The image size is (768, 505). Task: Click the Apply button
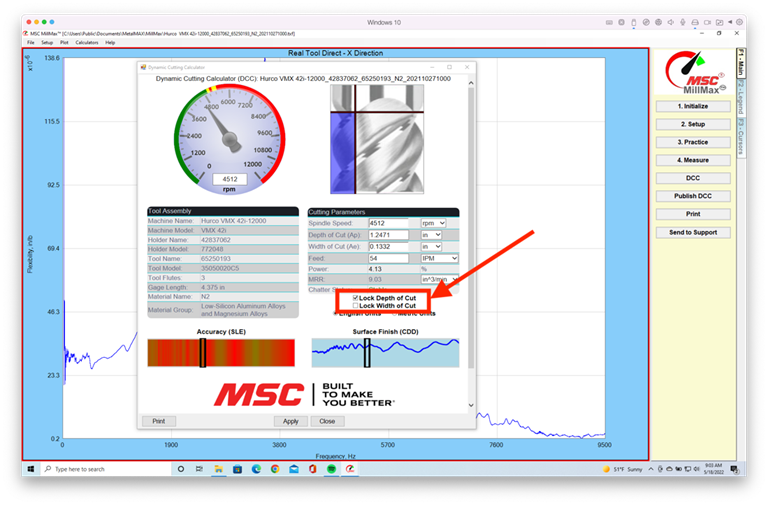click(290, 421)
